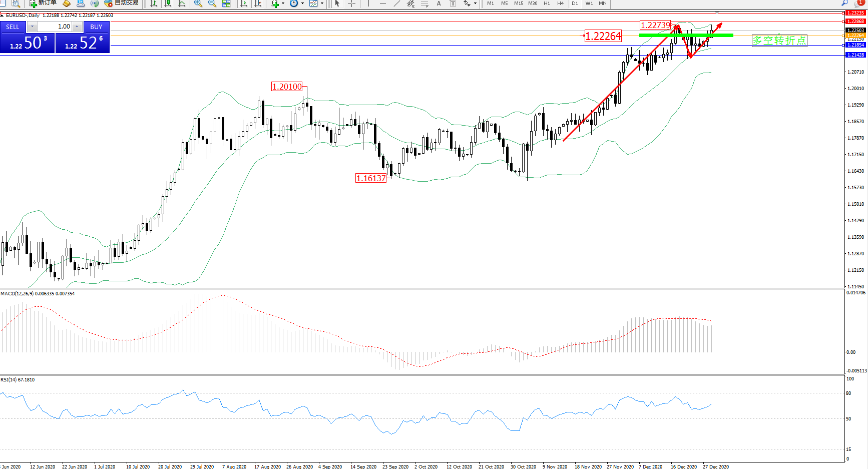Switch to the H4 timeframe
The height and width of the screenshot is (469, 868).
[561, 4]
